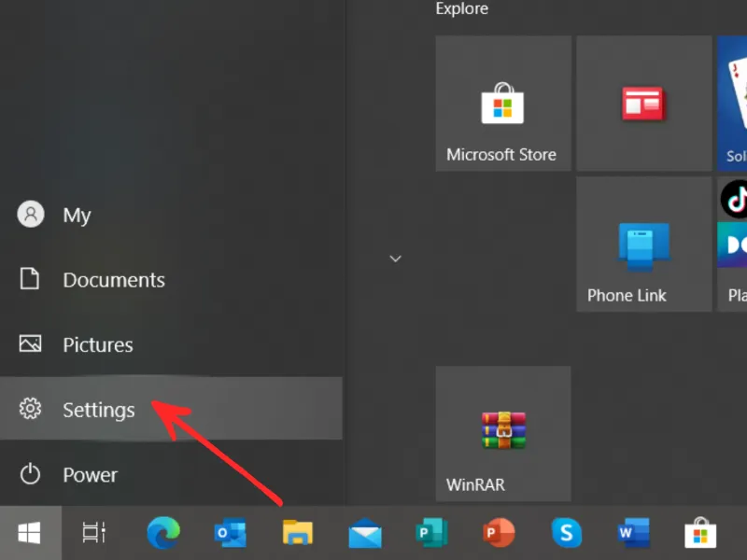The height and width of the screenshot is (560, 747).
Task: Open WinRAR from its Start tile
Action: coord(502,433)
